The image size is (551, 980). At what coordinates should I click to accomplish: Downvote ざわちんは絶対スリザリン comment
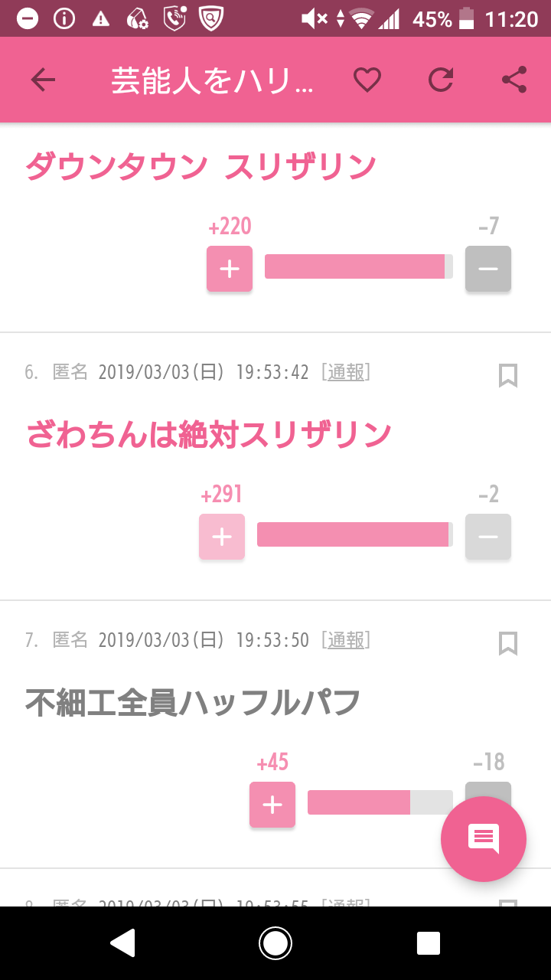pos(488,537)
